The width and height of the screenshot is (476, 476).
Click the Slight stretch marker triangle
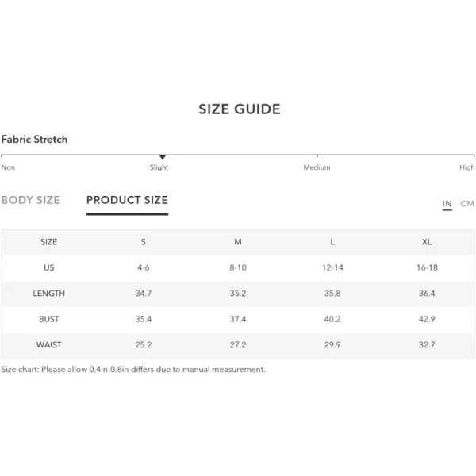coord(163,157)
